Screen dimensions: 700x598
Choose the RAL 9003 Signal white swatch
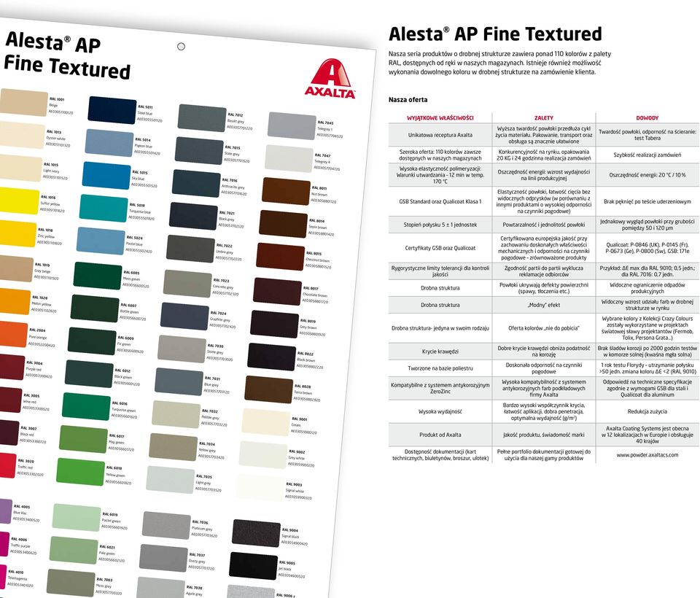click(260, 488)
